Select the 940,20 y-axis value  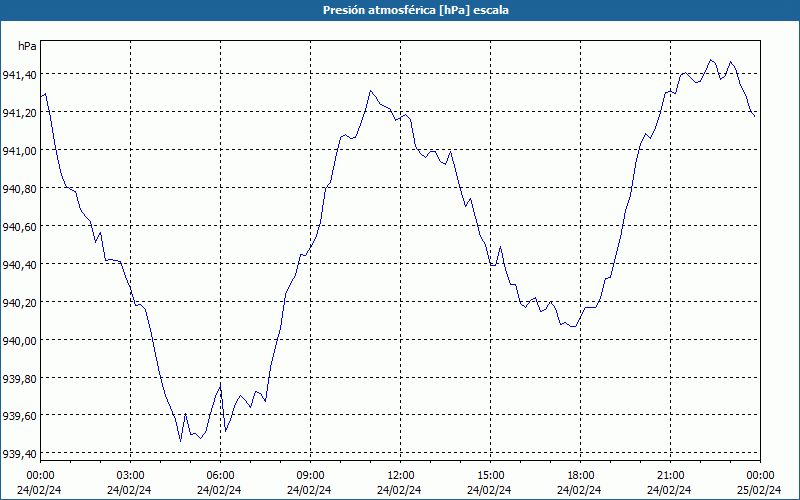click(x=19, y=303)
